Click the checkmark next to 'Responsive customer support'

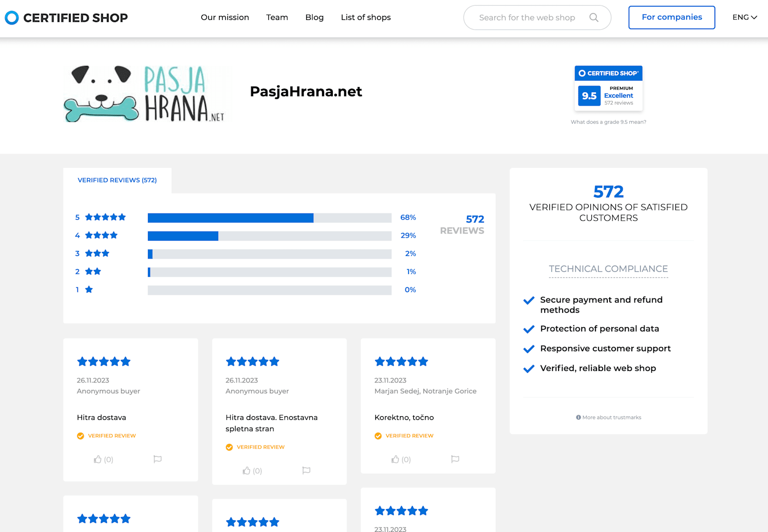tap(529, 349)
